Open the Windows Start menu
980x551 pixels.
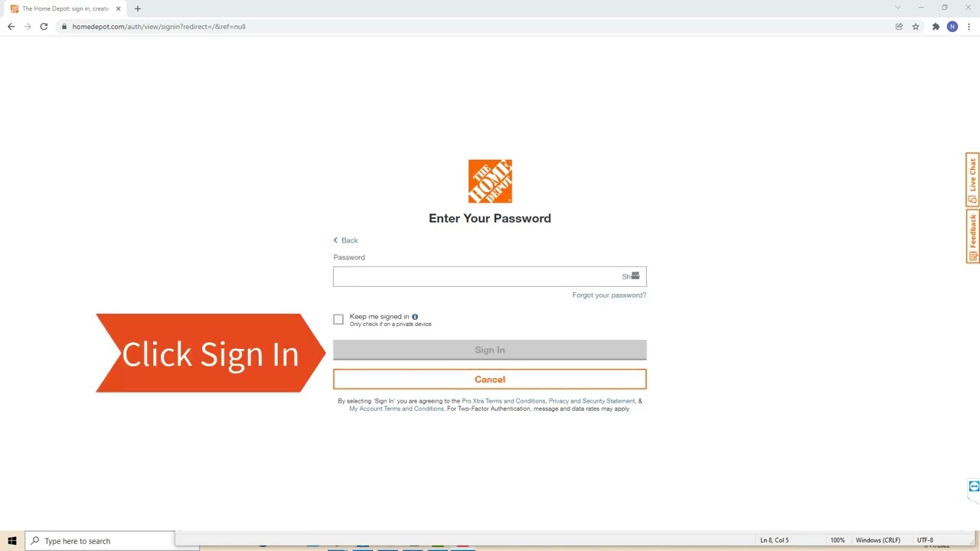(11, 541)
